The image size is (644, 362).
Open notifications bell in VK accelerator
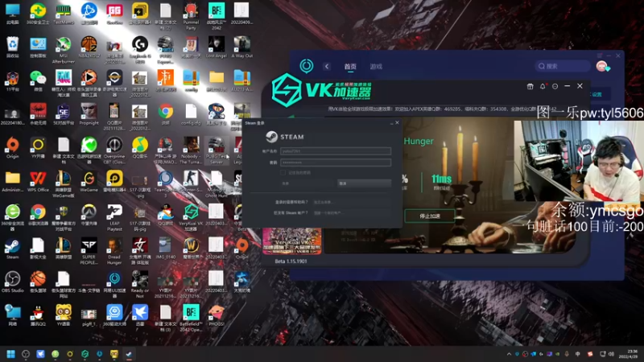(543, 86)
